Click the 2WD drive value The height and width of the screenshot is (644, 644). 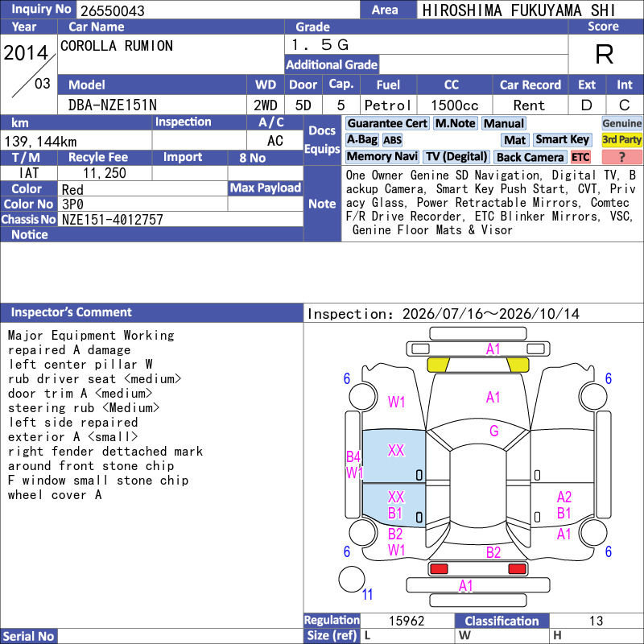point(266,105)
